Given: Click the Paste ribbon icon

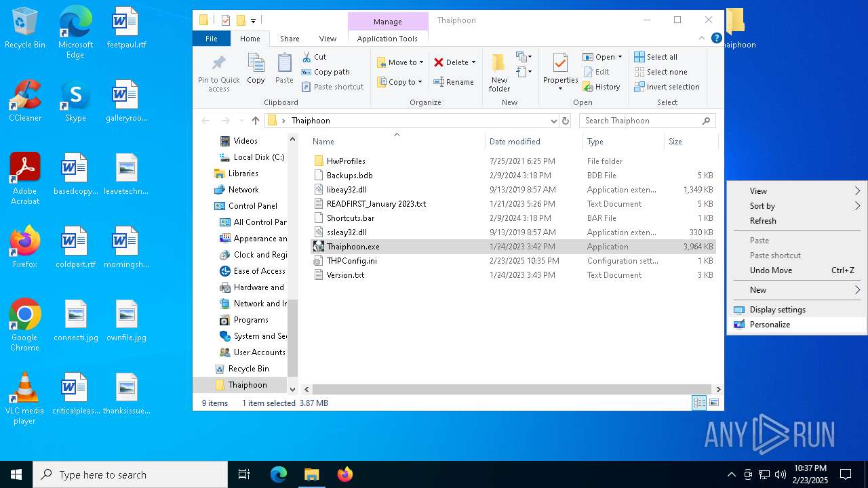Looking at the screenshot, I should click(x=284, y=64).
